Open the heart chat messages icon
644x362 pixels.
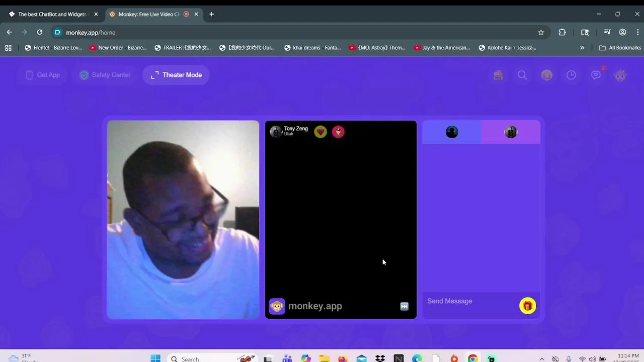596,75
